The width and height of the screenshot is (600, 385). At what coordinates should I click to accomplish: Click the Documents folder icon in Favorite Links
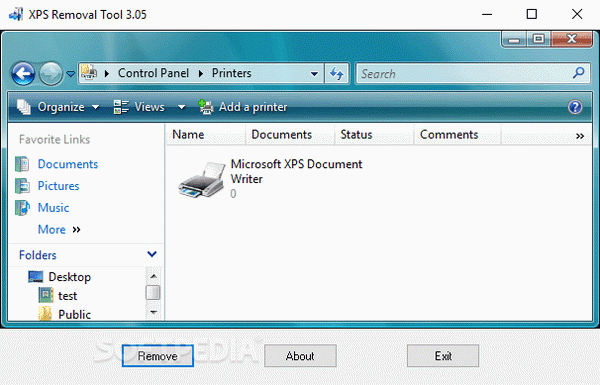point(22,164)
